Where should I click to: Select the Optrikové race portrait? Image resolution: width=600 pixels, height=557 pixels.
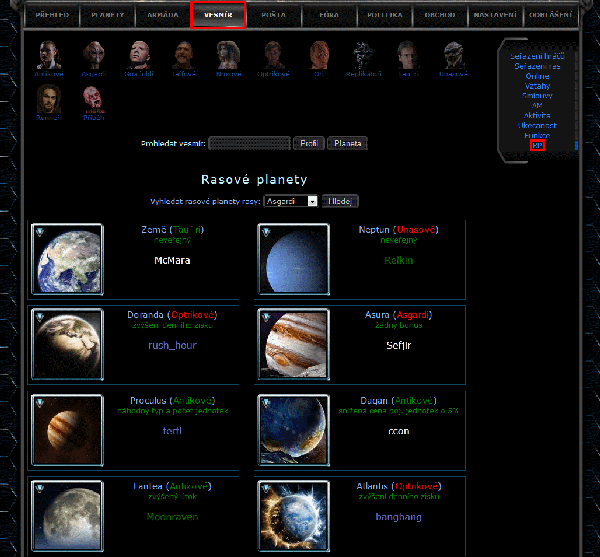[273, 54]
